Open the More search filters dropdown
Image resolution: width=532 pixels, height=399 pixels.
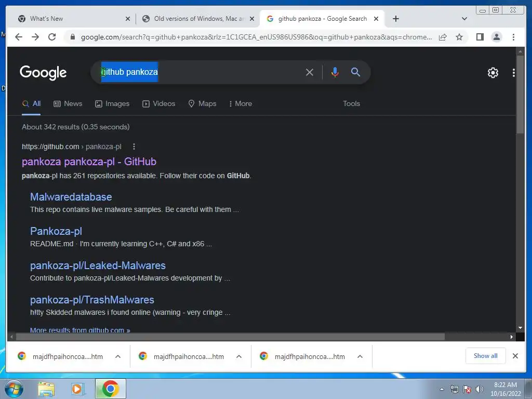tap(240, 103)
